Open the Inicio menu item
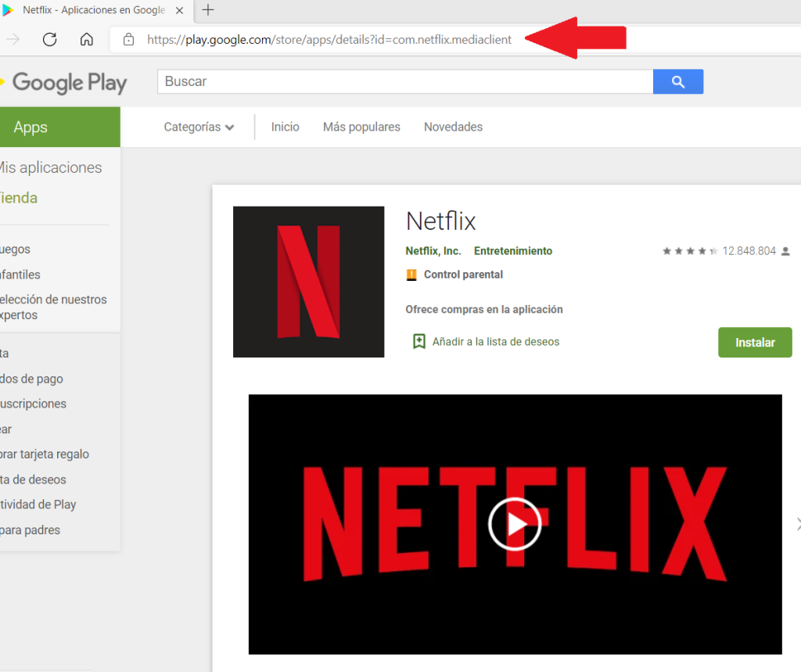This screenshot has height=672, width=801. [285, 126]
